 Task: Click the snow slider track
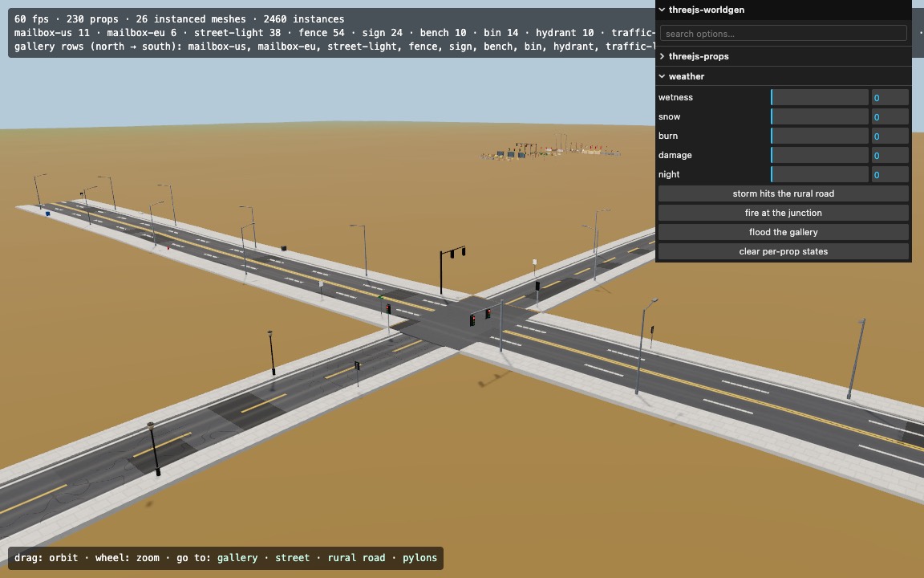[x=819, y=116]
